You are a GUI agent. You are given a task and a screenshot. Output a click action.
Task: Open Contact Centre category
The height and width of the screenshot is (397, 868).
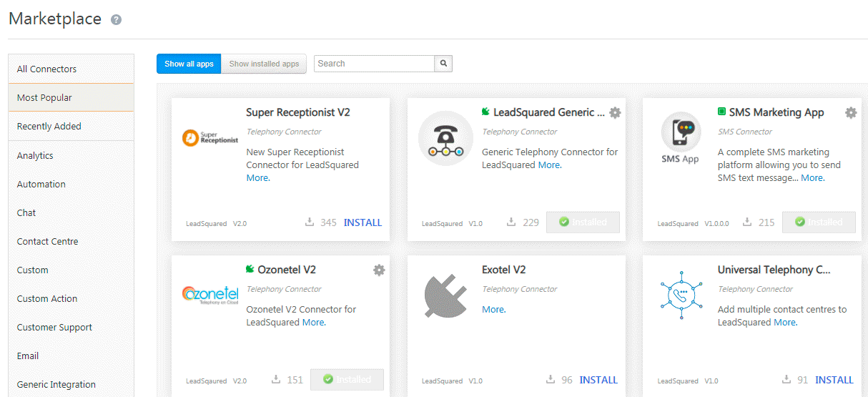(x=71, y=241)
